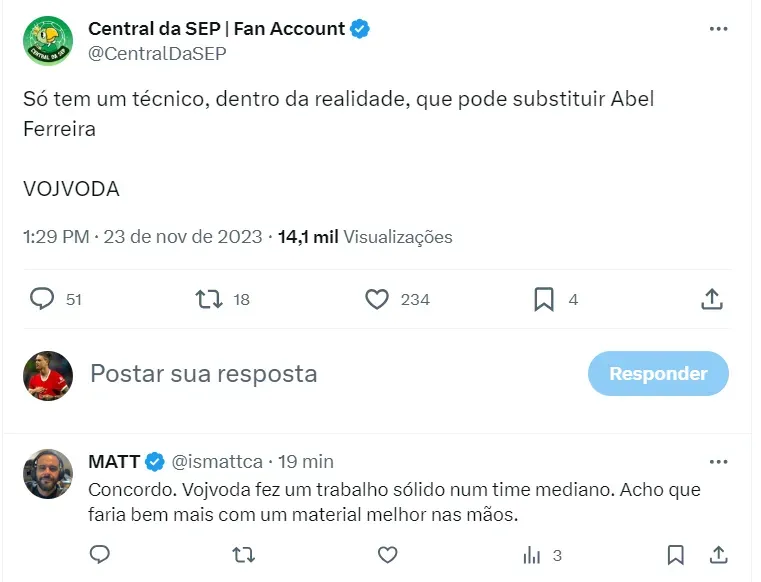Reply to MATT's comment
The height and width of the screenshot is (582, 761).
point(99,554)
